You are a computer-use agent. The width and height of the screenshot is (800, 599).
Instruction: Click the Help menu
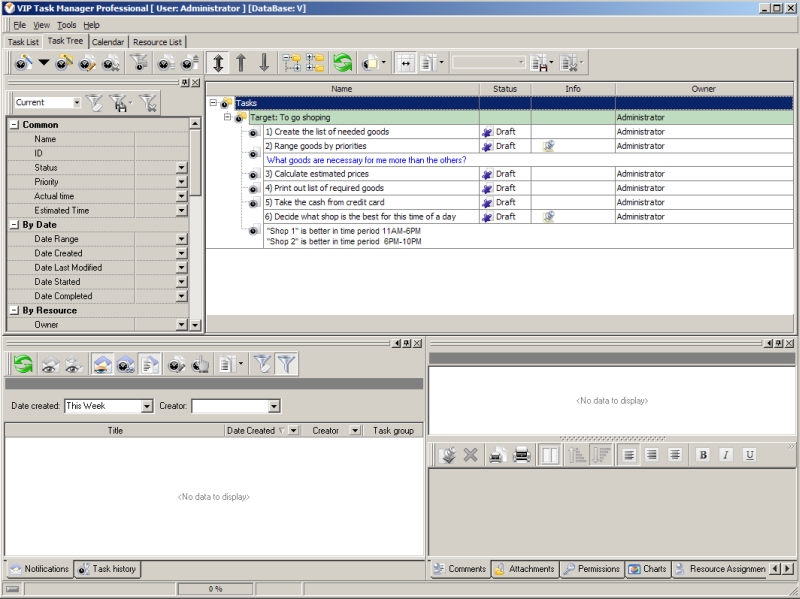(x=91, y=25)
